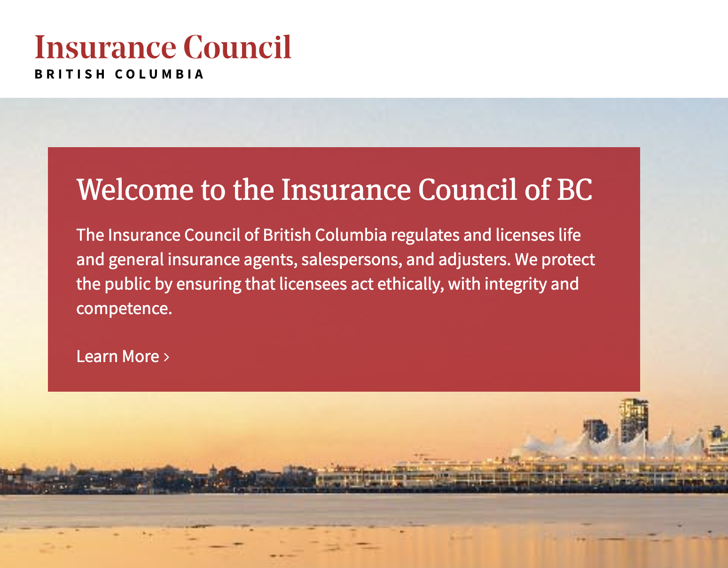This screenshot has height=568, width=728.
Task: Click the 'BC' text in the heading
Action: (x=575, y=189)
